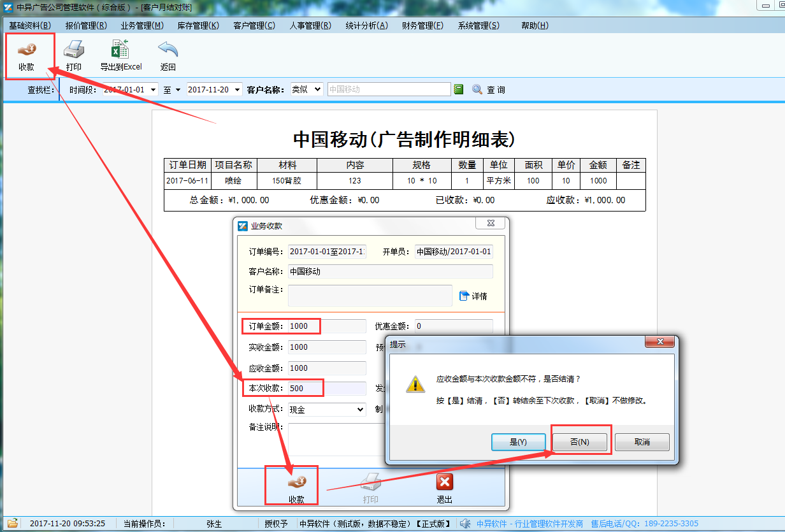
Task: Open 客户管理(C) menu
Action: (x=254, y=25)
